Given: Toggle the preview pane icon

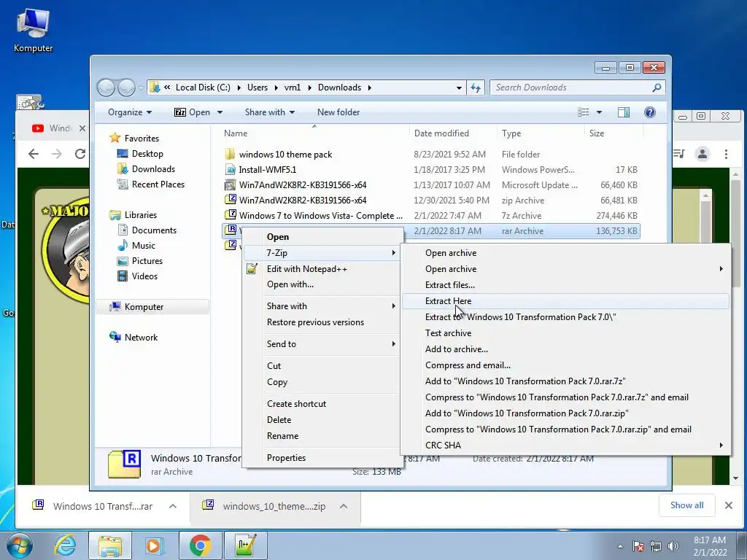Looking at the screenshot, I should pyautogui.click(x=624, y=112).
